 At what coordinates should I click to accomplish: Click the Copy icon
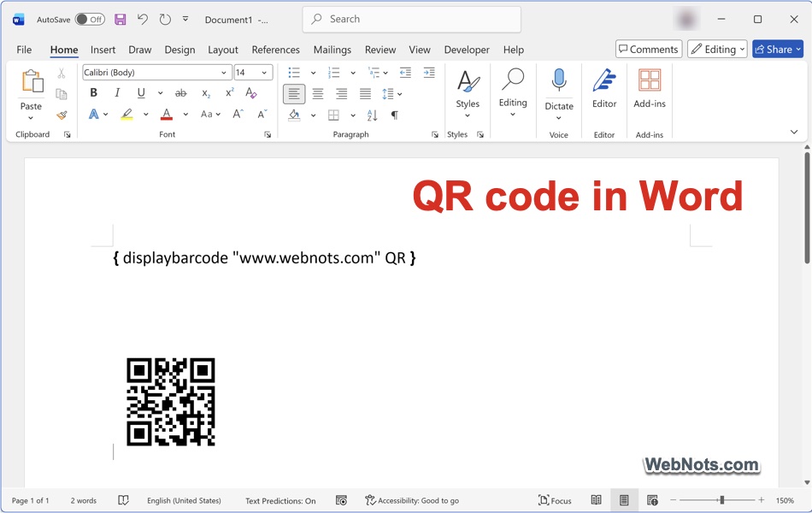pos(62,94)
